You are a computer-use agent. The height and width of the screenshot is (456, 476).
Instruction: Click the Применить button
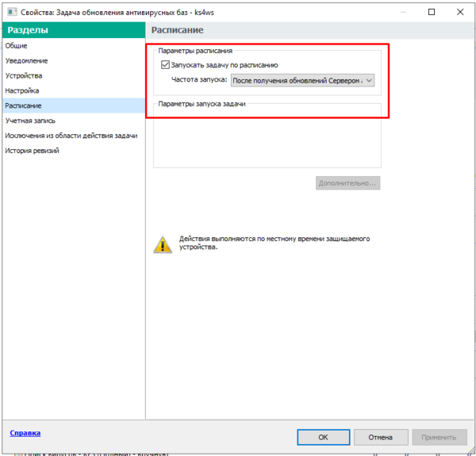pos(439,437)
